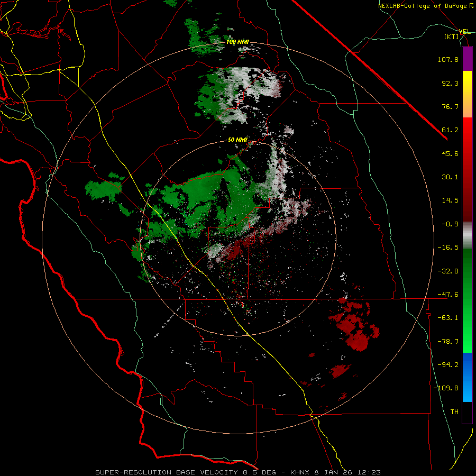Select the -0.9 legend value
Screen dimensions: 476x476
click(x=450, y=224)
